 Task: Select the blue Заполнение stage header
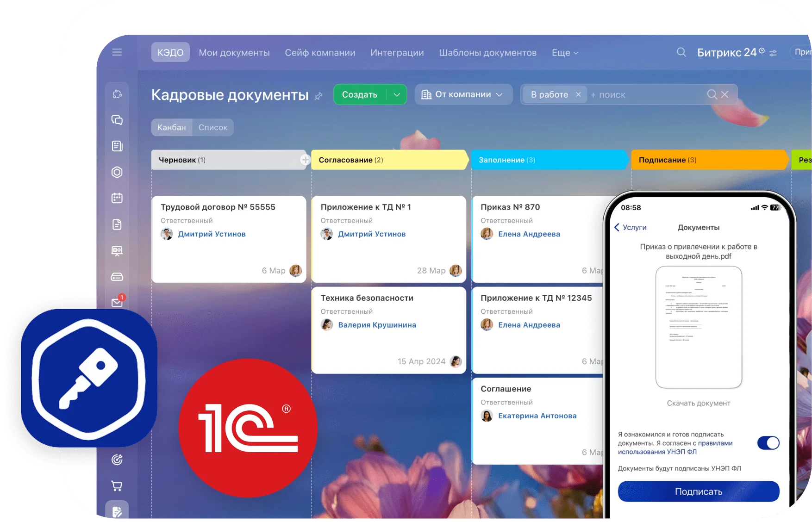click(x=549, y=160)
